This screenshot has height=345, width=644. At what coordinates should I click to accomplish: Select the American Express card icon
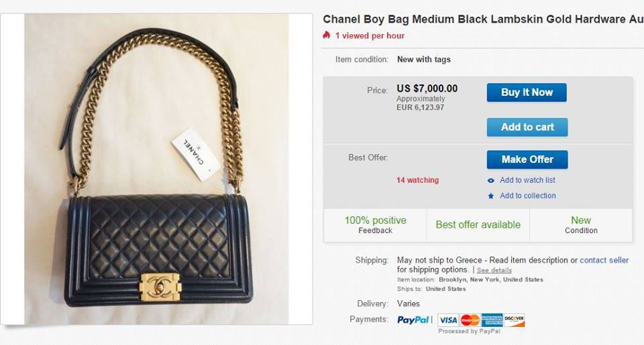[x=492, y=320]
